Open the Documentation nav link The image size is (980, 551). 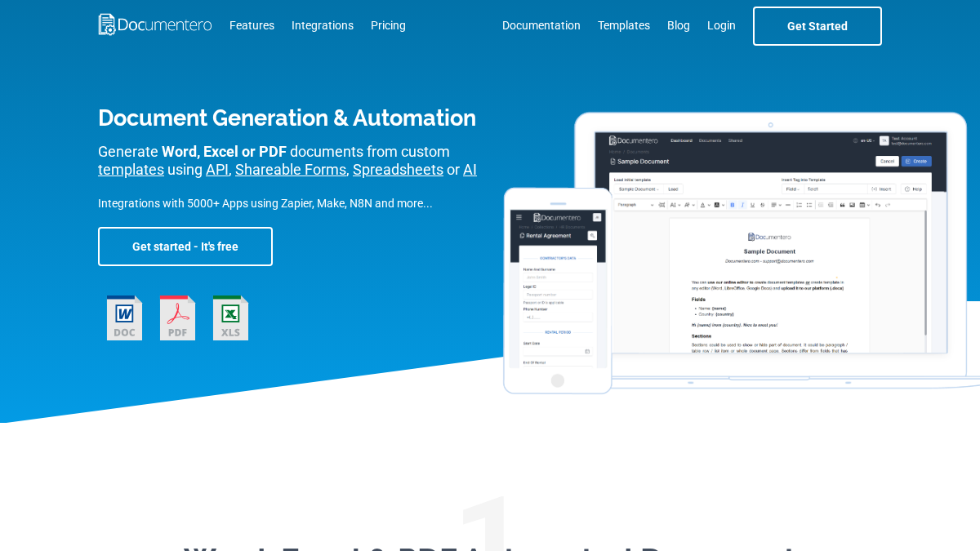tap(541, 25)
